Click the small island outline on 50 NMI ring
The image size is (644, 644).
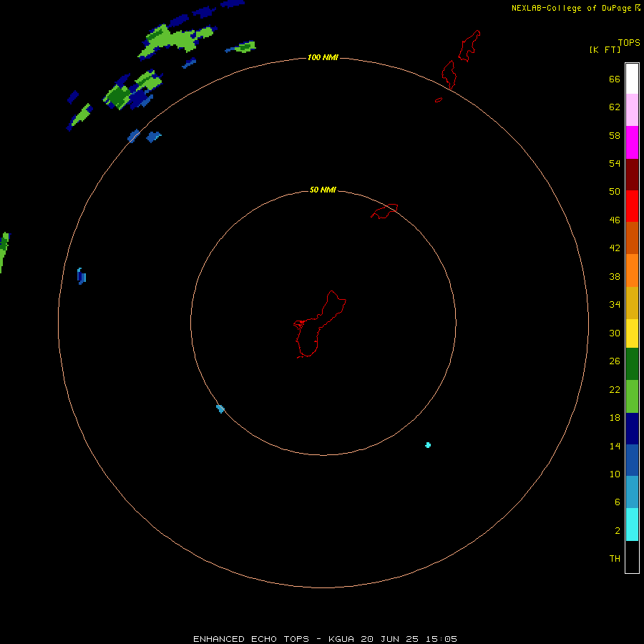coord(384,211)
